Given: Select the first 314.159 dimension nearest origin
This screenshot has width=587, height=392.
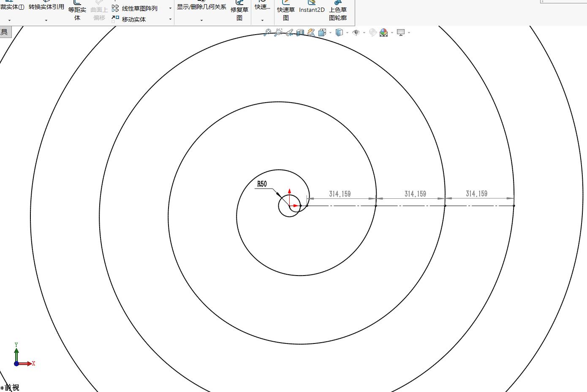Looking at the screenshot, I should 340,194.
